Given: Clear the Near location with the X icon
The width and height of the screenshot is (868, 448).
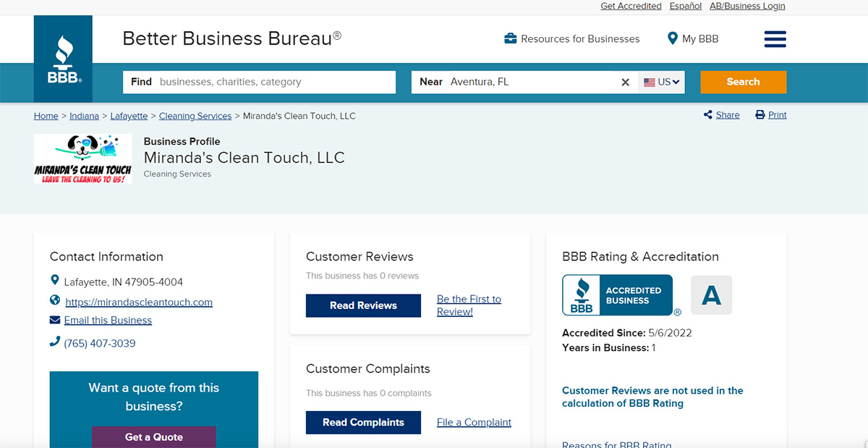Looking at the screenshot, I should pyautogui.click(x=626, y=83).
